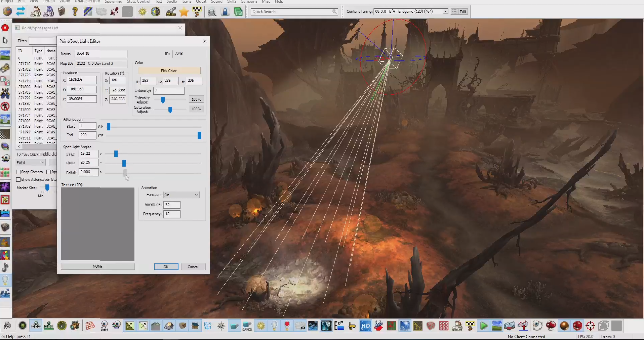Screen dimensions: 644x340
Task: Click the NONE texture button
Action: point(97,266)
